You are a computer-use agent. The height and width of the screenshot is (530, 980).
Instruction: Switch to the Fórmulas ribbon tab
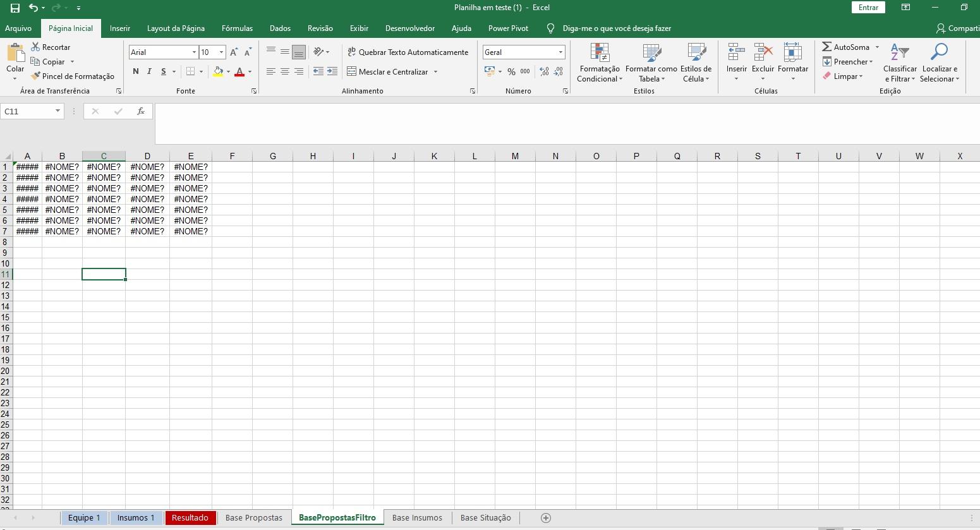(237, 28)
